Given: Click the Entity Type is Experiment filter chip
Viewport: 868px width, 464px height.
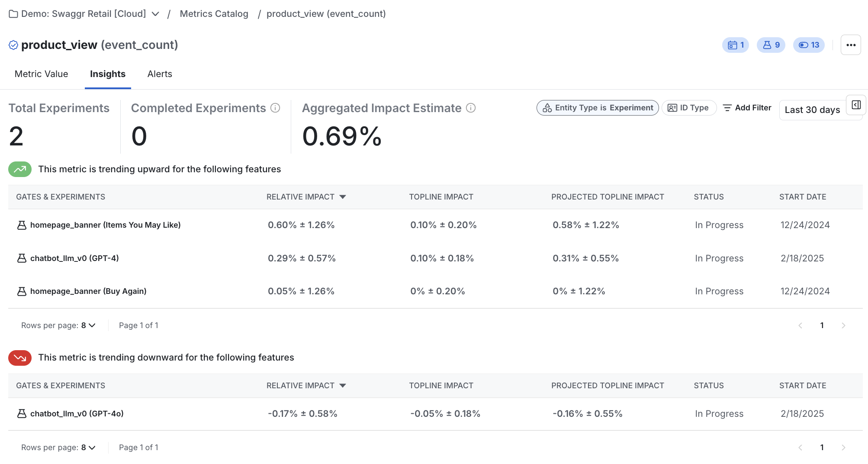Looking at the screenshot, I should point(598,107).
